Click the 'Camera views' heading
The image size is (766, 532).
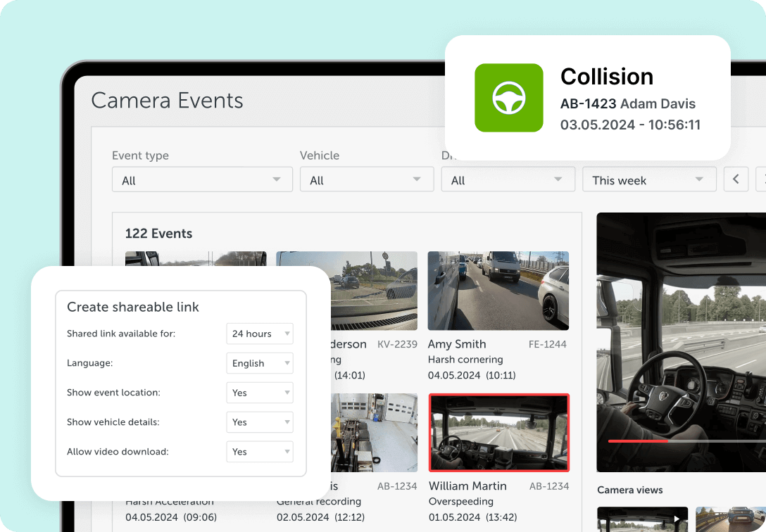[629, 490]
